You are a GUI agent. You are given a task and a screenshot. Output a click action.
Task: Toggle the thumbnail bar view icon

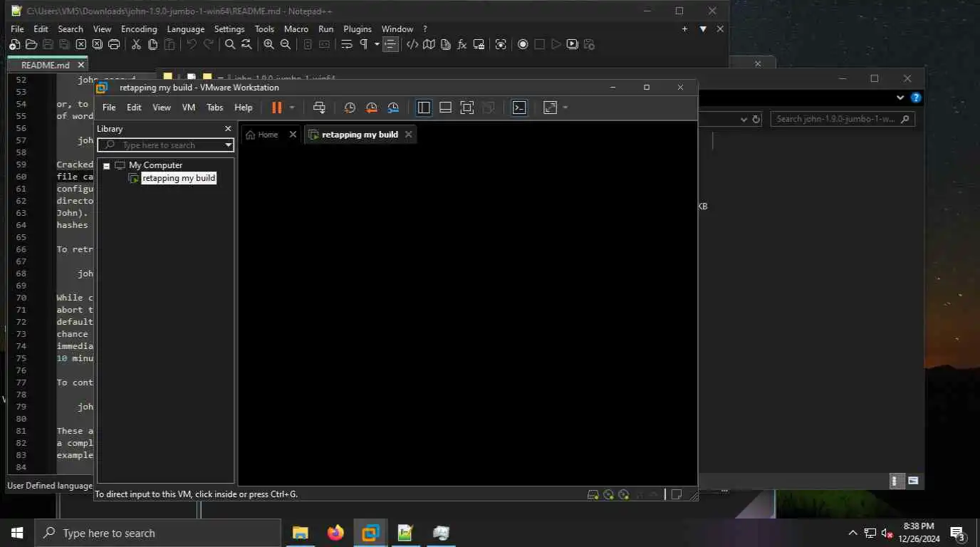click(445, 108)
